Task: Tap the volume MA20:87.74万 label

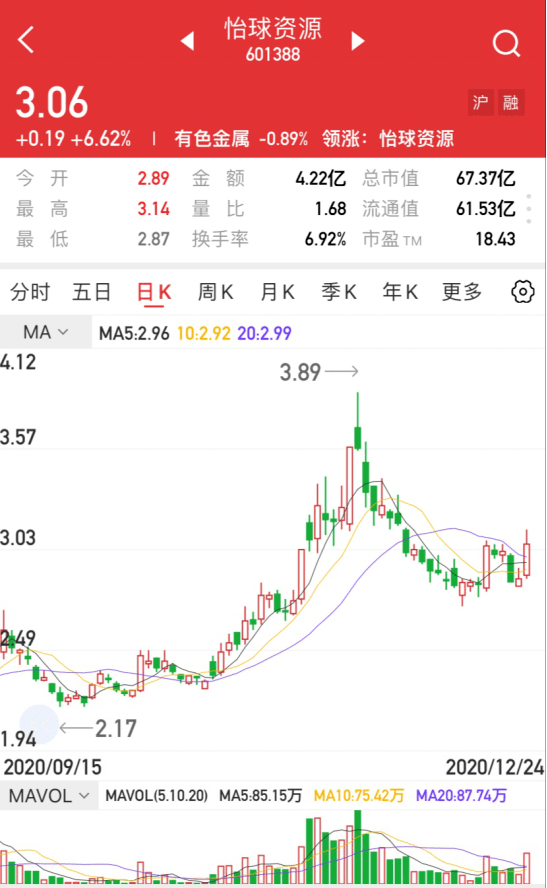Action: (461, 796)
